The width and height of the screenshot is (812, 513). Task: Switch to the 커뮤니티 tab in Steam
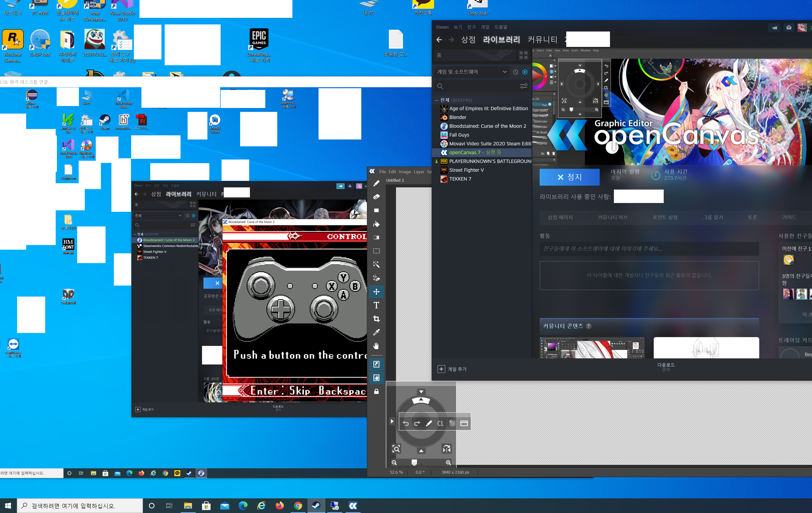click(x=542, y=40)
